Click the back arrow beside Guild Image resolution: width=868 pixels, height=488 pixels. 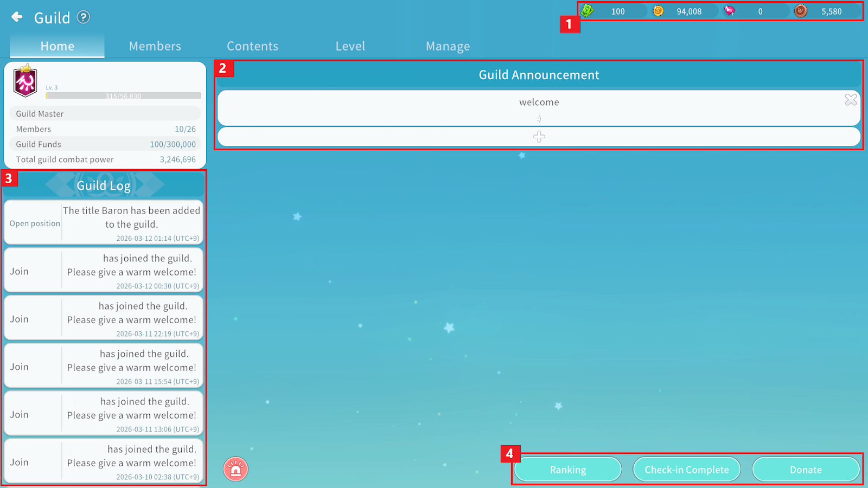click(17, 17)
